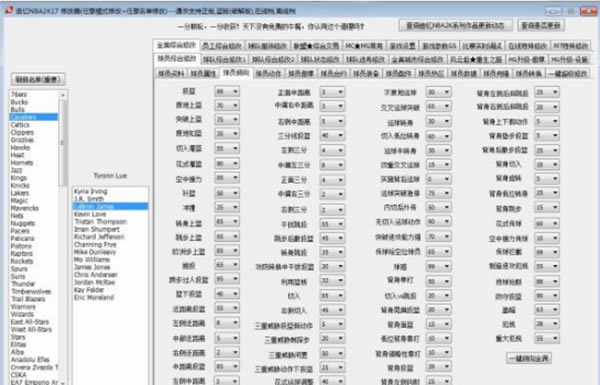Expand the 空中接力 value dropdown
The width and height of the screenshot is (600, 385).
[x=227, y=178]
